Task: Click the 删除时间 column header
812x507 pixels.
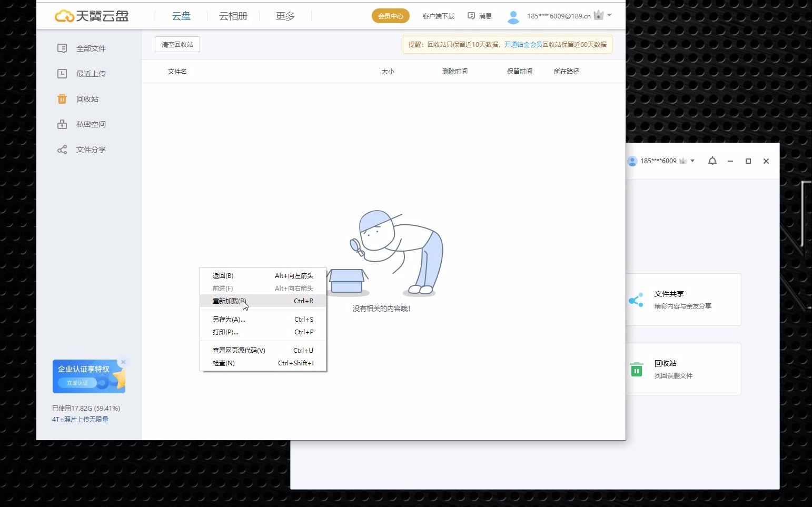Action: coord(455,72)
